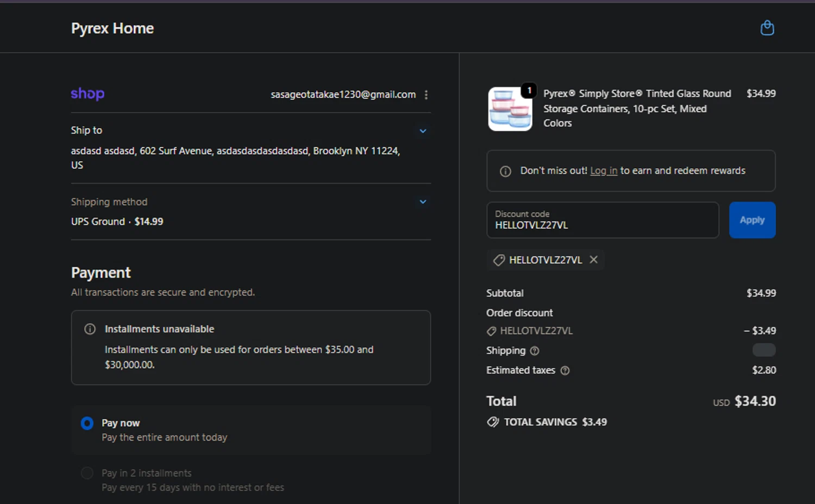Expand the Ship to address section
The width and height of the screenshot is (815, 504).
(423, 131)
